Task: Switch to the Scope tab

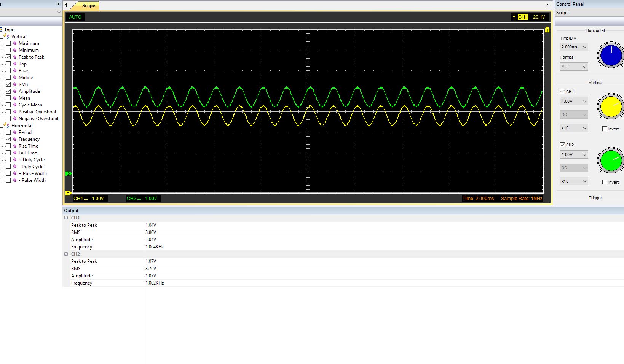Action: 88,6
